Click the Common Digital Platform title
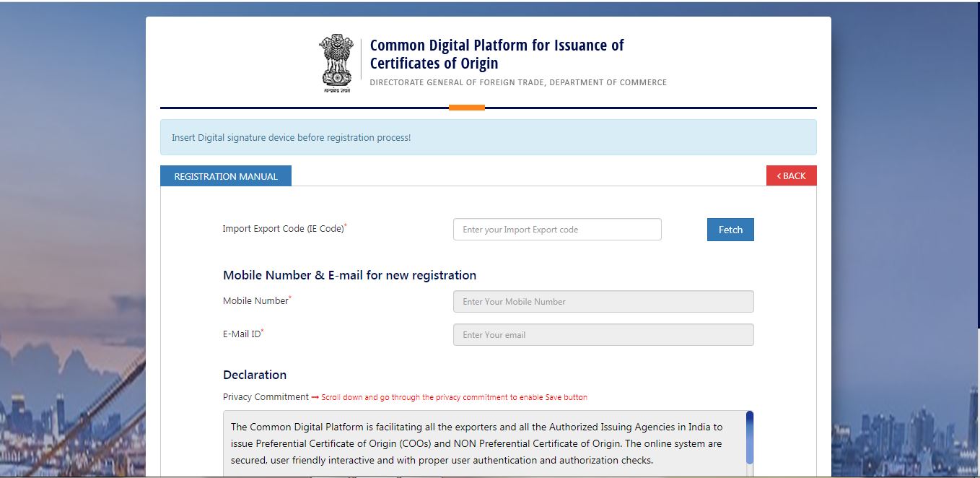 pyautogui.click(x=496, y=54)
